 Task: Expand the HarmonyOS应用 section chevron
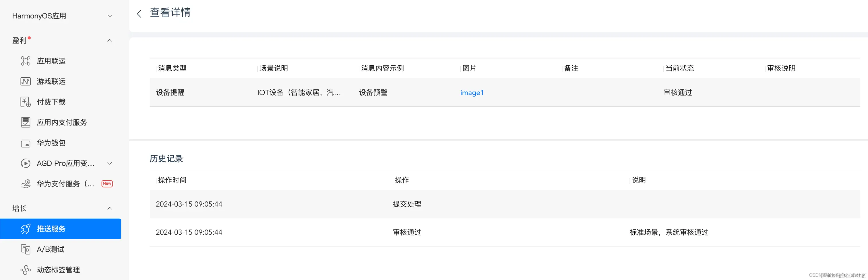pos(110,16)
